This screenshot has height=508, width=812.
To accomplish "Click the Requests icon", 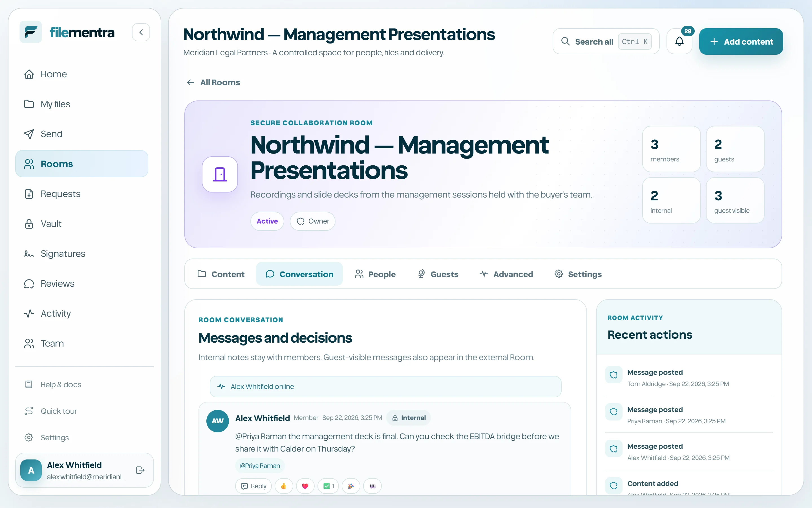I will pyautogui.click(x=29, y=194).
